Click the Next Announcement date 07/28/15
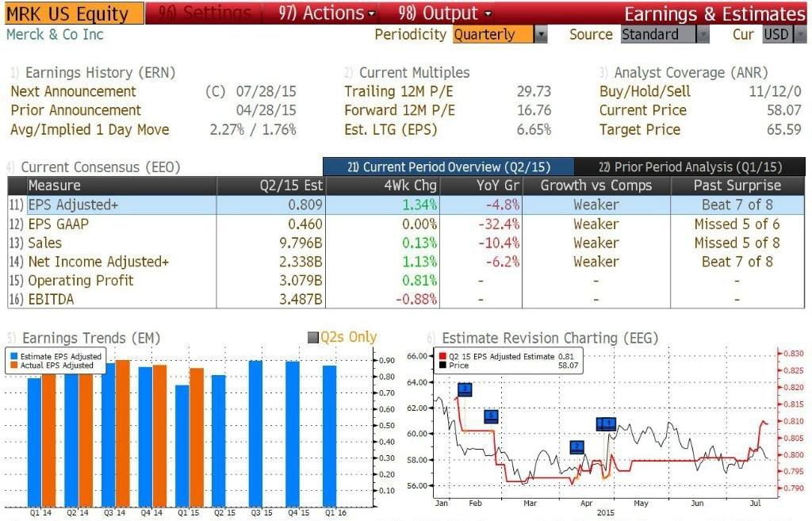Viewport: 812px width, 521px height. (x=266, y=92)
